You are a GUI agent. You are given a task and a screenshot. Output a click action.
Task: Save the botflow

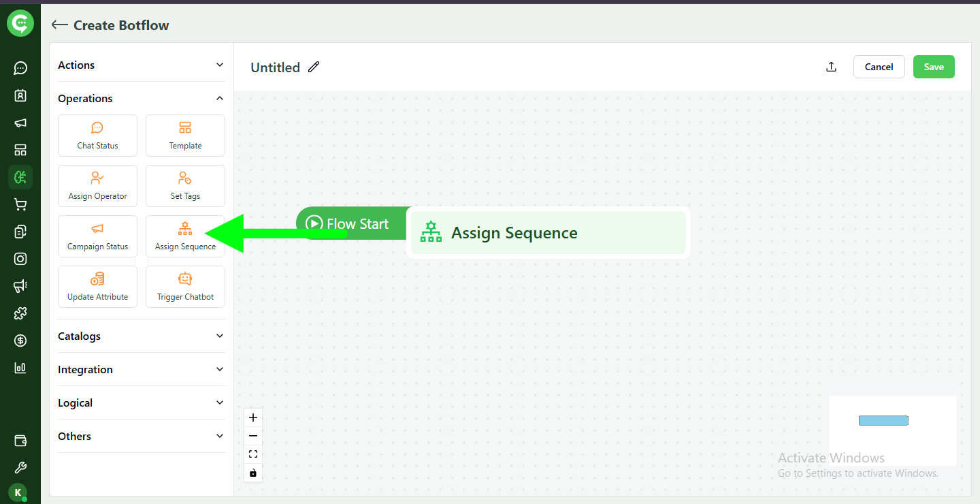tap(933, 67)
